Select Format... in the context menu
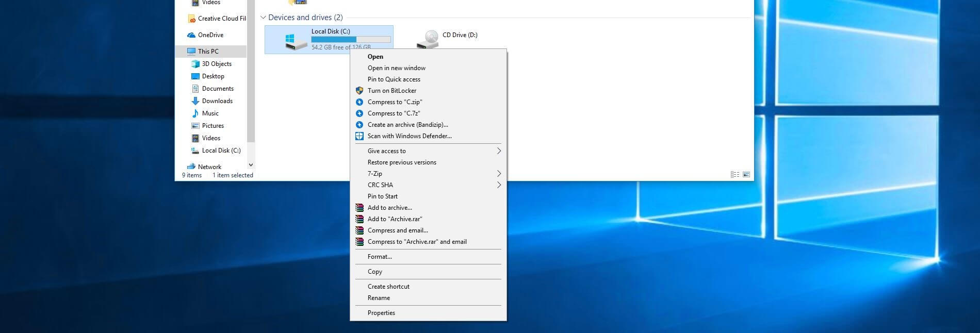The height and width of the screenshot is (333, 980). (x=380, y=257)
